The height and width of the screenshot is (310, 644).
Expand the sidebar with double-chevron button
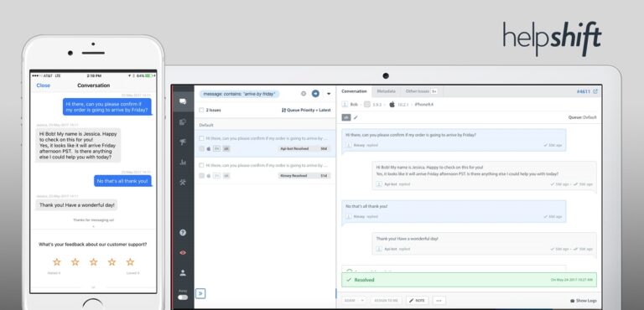click(200, 293)
